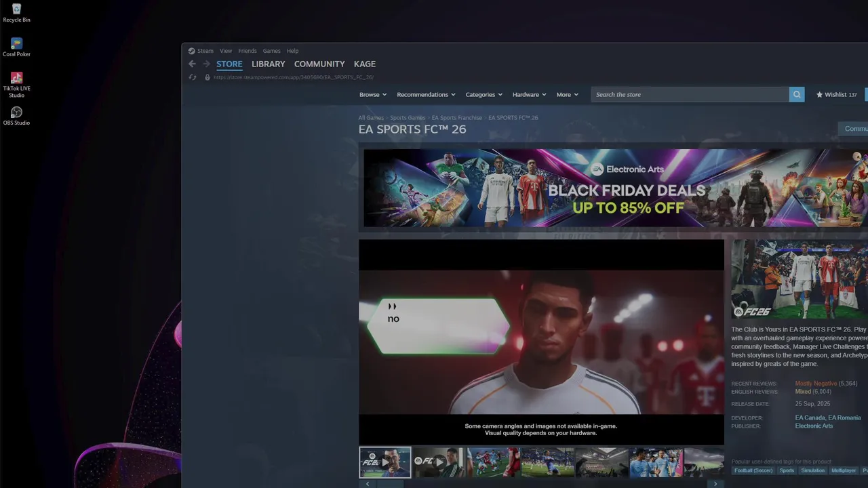Go back with the back arrow
Viewport: 868px width, 488px height.
(193, 64)
